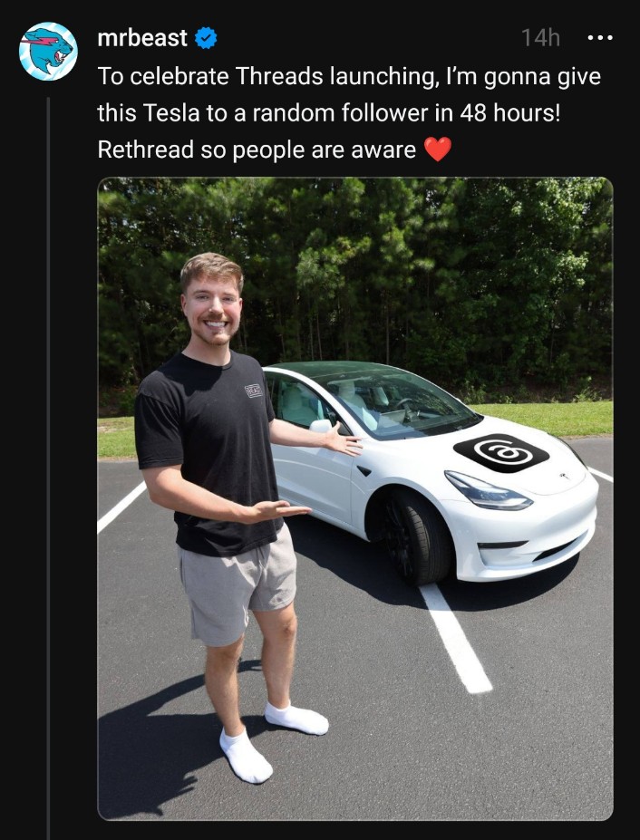Click the word "Tesla" in the post
The width and height of the screenshot is (640, 840).
(x=170, y=113)
